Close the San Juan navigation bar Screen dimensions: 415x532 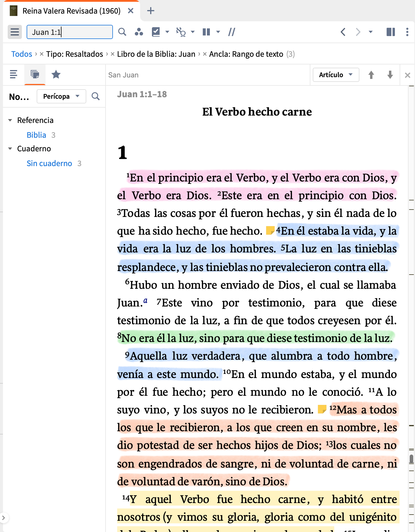[x=408, y=75]
